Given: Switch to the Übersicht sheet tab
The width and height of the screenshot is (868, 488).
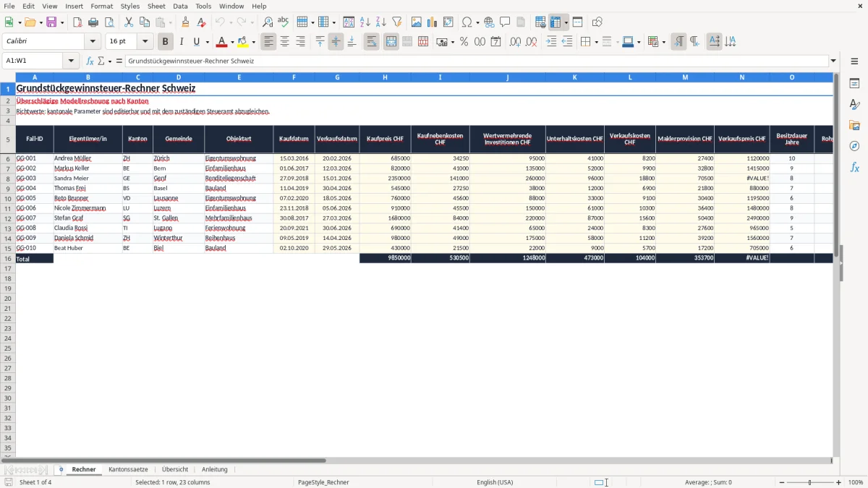Looking at the screenshot, I should tap(175, 469).
